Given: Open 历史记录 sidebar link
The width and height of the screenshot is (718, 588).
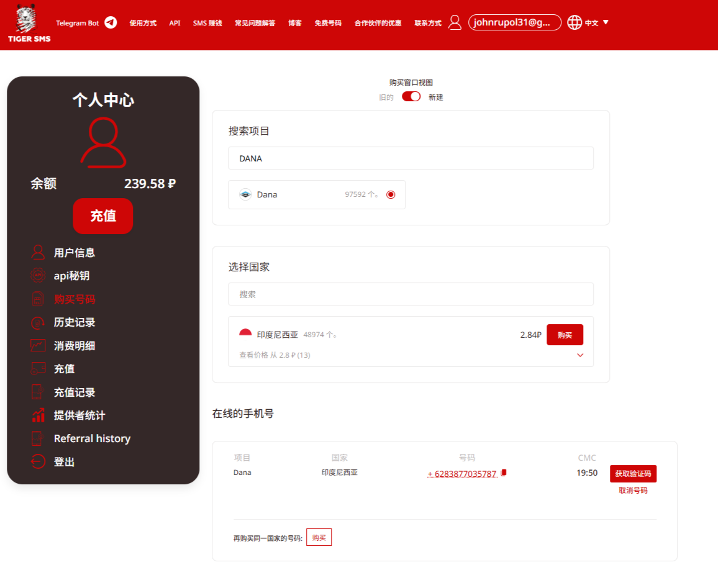Looking at the screenshot, I should point(74,322).
